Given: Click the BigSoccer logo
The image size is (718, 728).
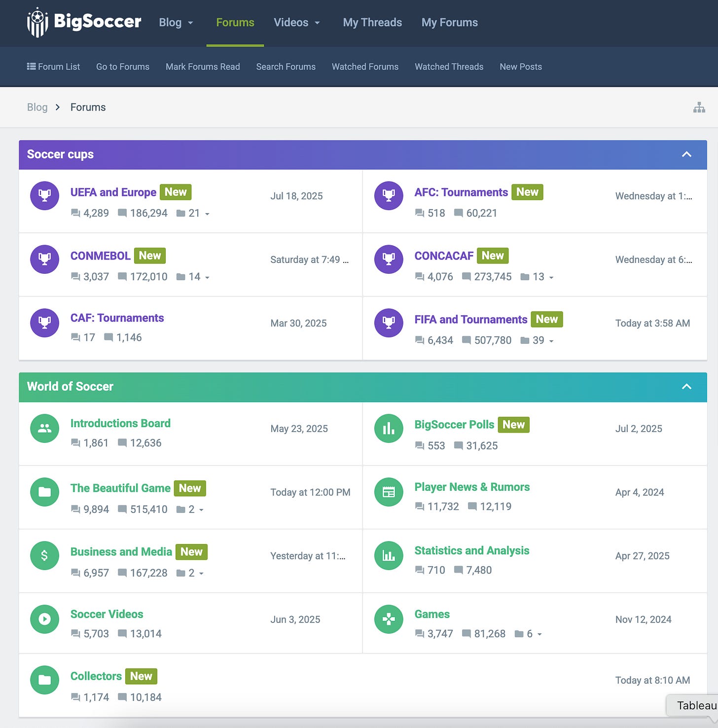Looking at the screenshot, I should [84, 22].
